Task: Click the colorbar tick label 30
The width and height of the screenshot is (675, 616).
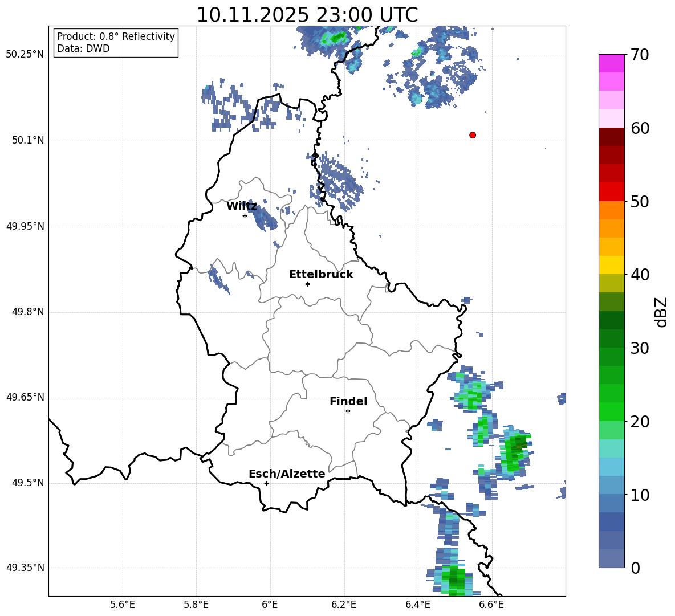Action: tap(640, 348)
